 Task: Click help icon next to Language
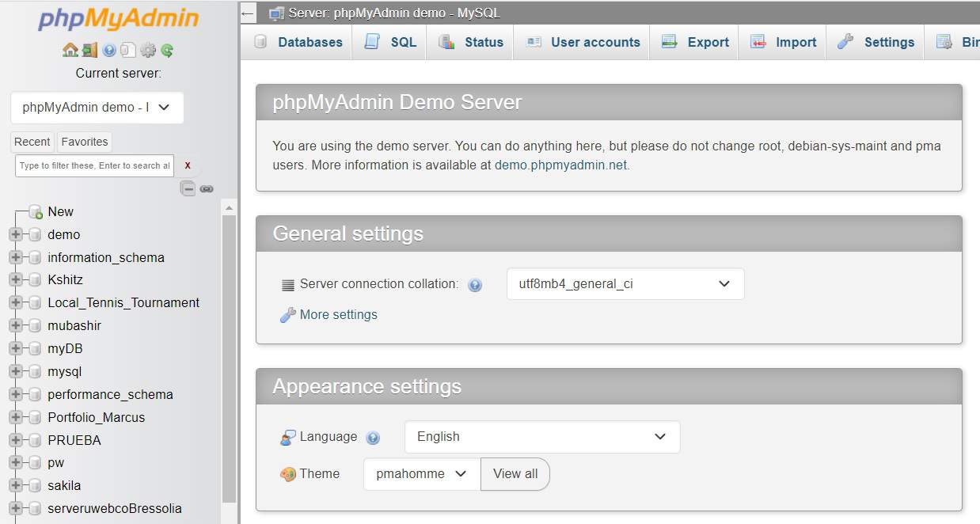pos(373,438)
